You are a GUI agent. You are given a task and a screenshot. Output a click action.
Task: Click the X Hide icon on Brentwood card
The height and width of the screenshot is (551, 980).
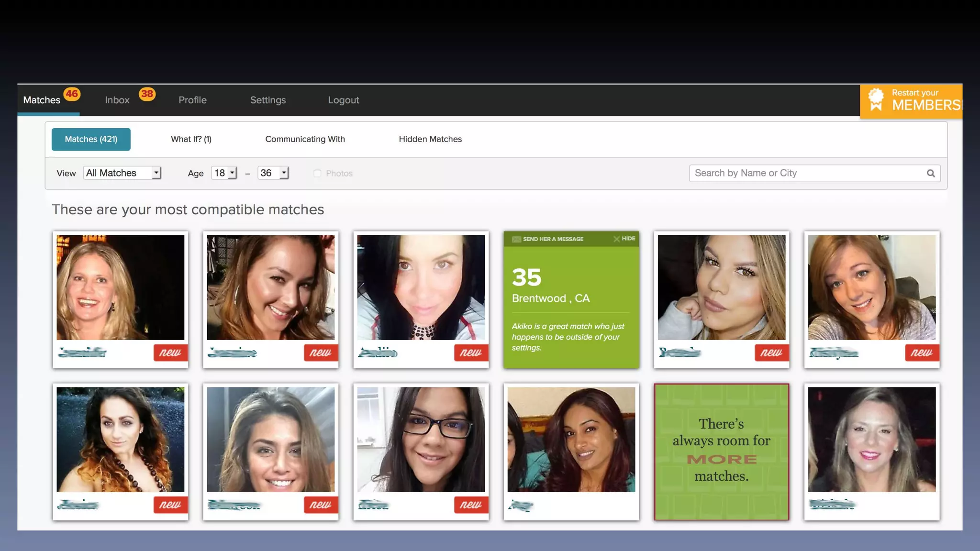[616, 239]
